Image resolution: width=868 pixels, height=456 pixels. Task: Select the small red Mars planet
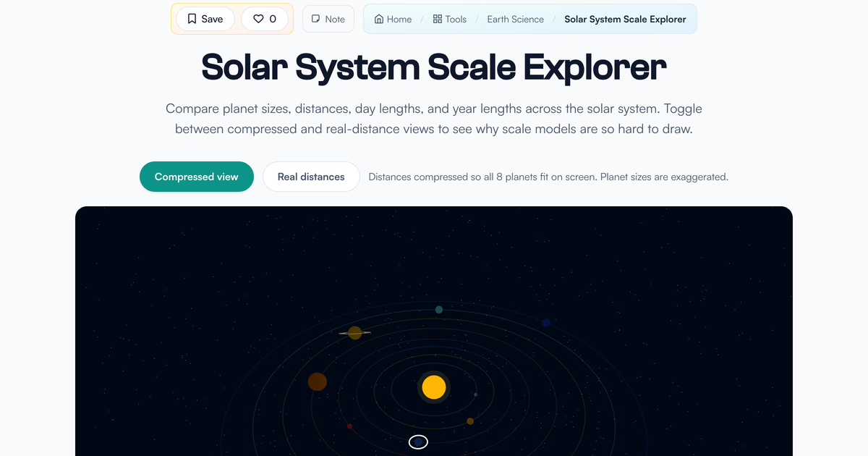[x=349, y=426]
